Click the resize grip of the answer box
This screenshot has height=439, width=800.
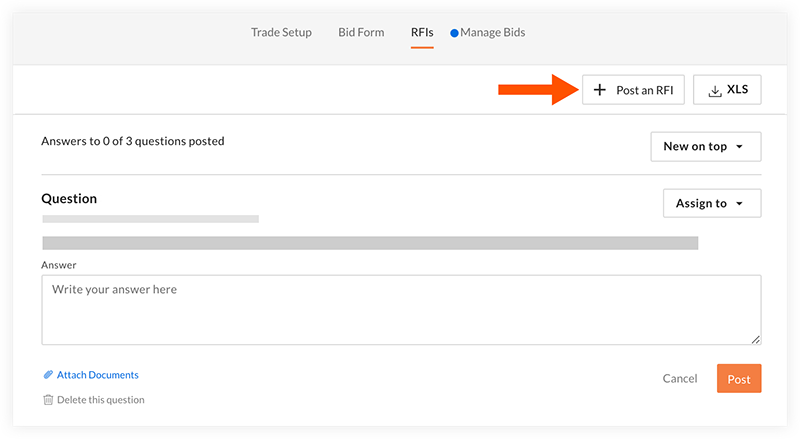[756, 339]
